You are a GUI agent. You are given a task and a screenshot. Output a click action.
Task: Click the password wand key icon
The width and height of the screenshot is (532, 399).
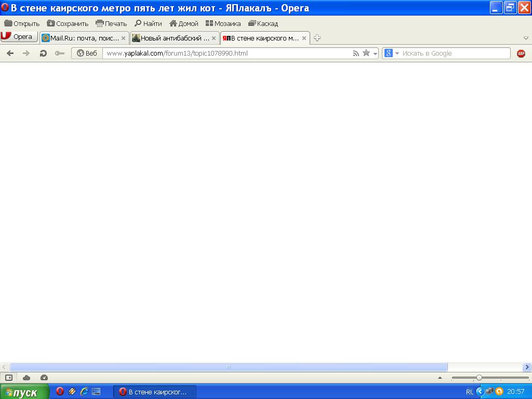coord(59,53)
